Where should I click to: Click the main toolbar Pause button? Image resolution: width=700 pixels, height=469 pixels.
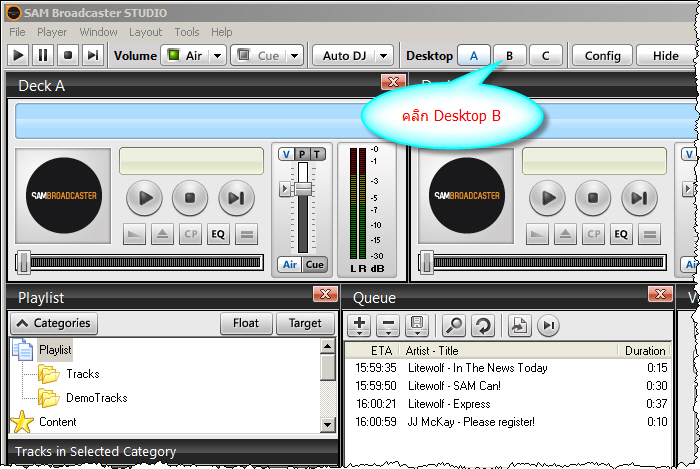[43, 55]
